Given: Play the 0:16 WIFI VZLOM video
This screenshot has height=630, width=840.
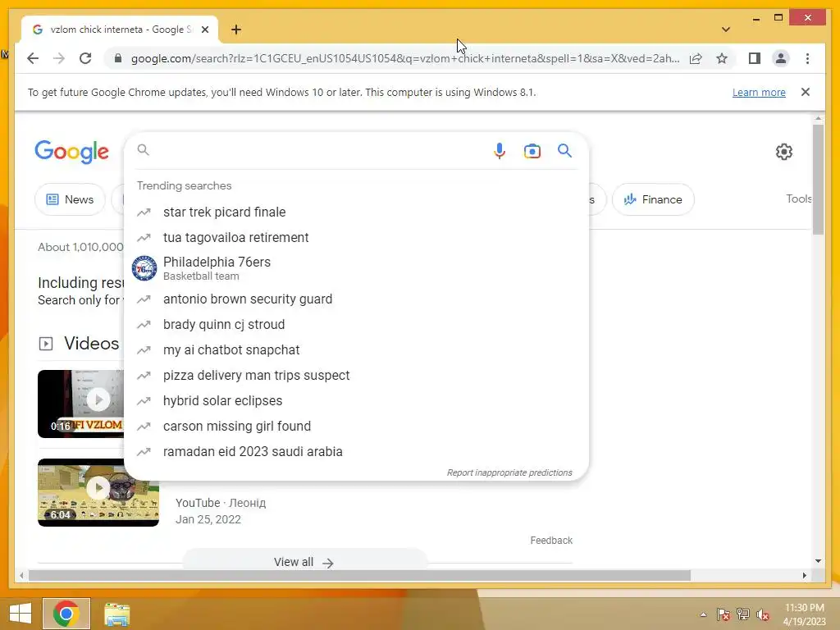Looking at the screenshot, I should click(x=81, y=404).
